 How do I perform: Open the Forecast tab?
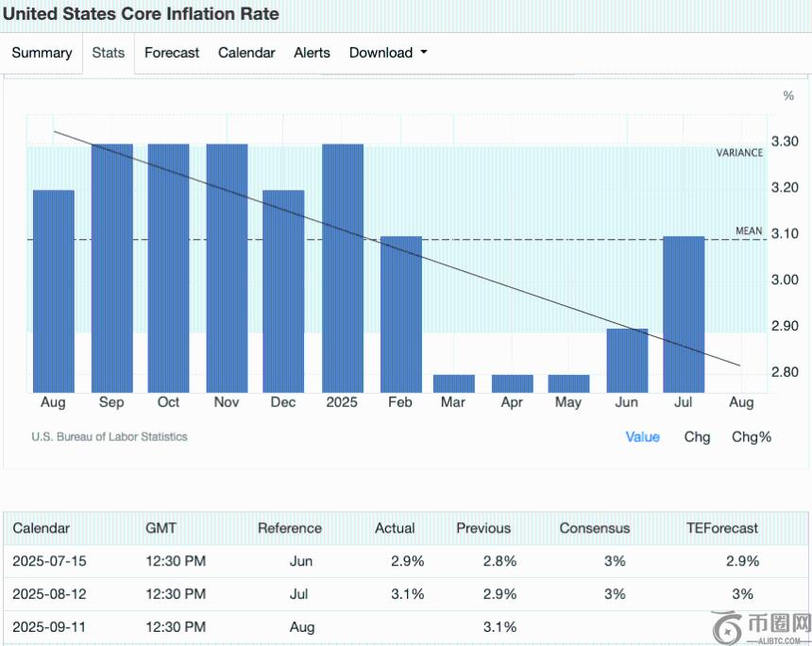(172, 53)
